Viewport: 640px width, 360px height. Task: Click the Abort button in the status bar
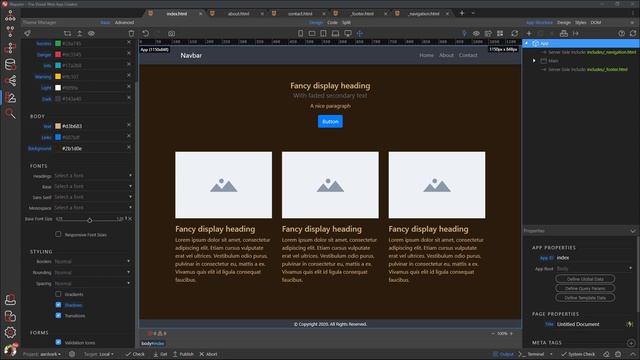(208, 354)
